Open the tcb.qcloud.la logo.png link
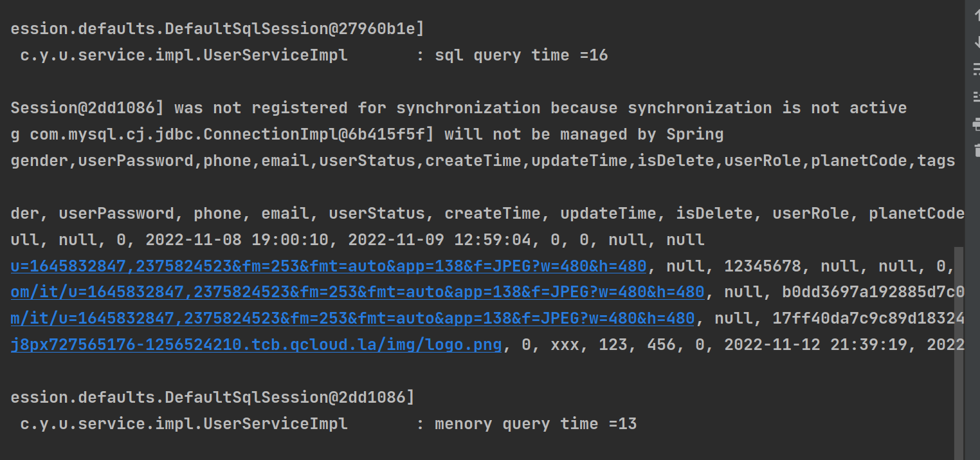980x460 pixels. pyautogui.click(x=256, y=345)
